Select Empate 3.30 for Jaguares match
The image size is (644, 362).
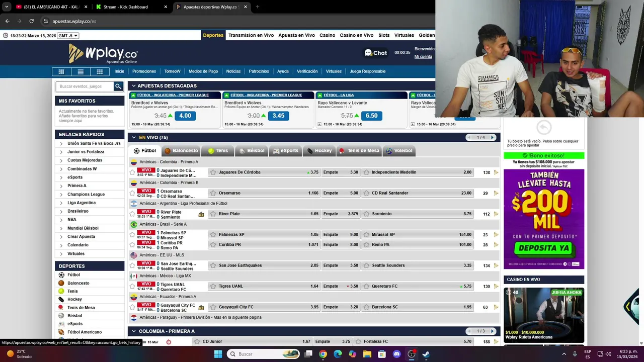tap(341, 172)
